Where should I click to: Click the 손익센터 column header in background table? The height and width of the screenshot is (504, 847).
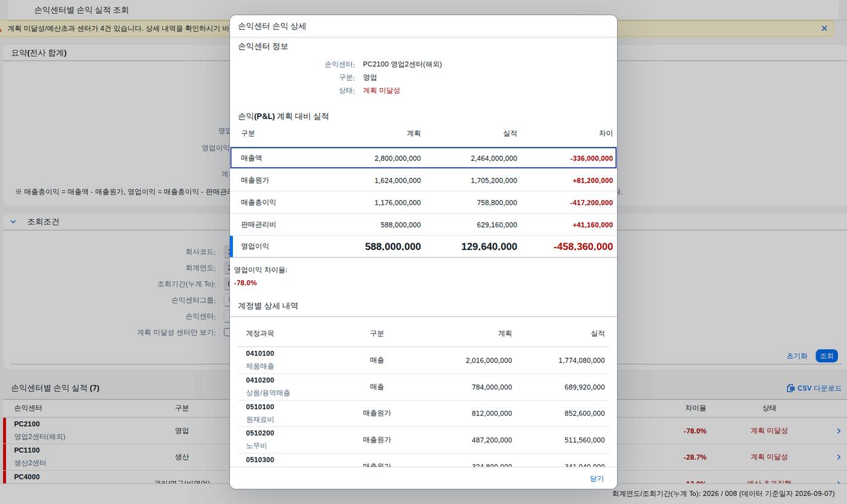tap(28, 408)
